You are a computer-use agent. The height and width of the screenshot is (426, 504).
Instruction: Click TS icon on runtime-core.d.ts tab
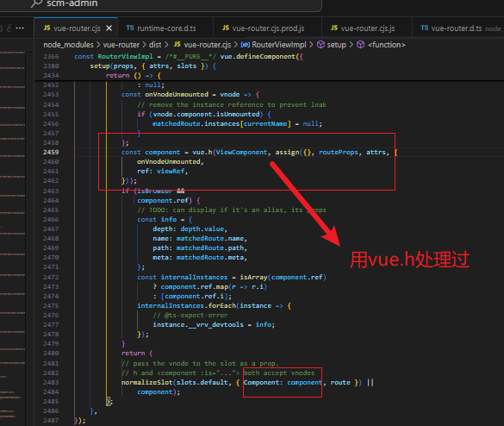pyautogui.click(x=130, y=28)
